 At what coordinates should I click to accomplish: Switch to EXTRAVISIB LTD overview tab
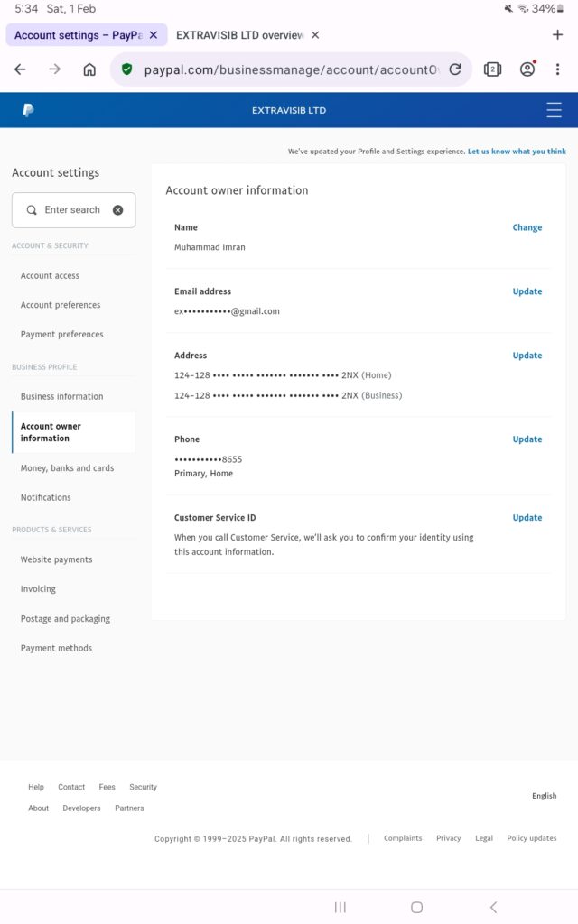(239, 35)
